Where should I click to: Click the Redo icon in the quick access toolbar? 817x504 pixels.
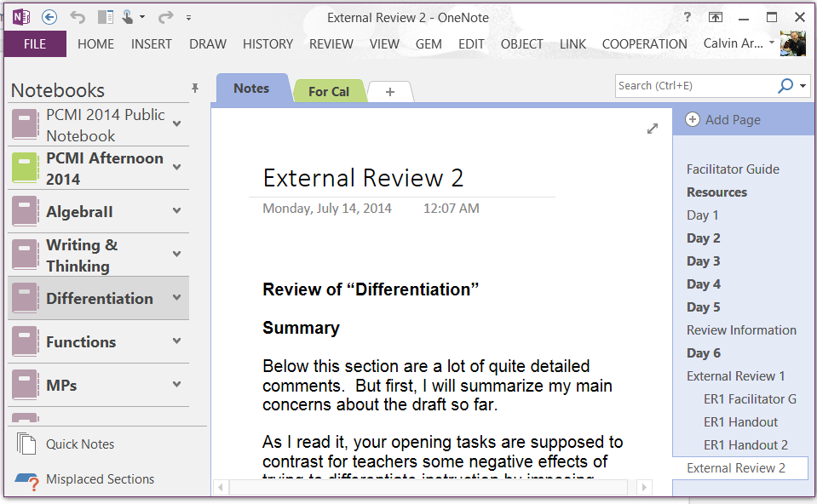[x=168, y=16]
